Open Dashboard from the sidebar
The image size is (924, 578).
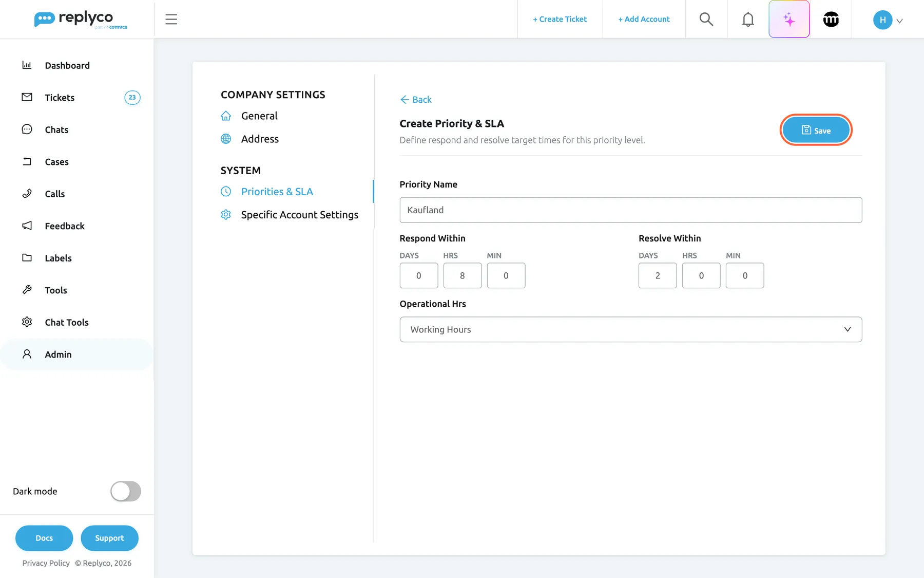pos(67,65)
